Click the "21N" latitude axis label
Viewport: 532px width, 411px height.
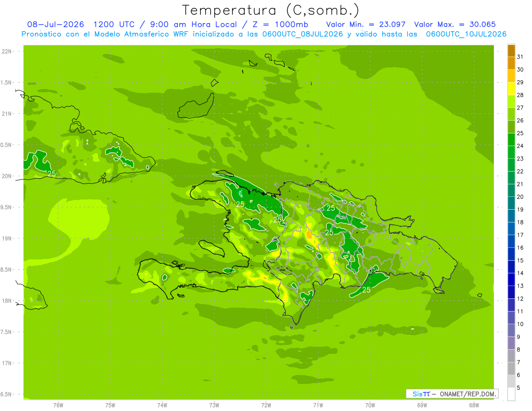click(x=7, y=114)
